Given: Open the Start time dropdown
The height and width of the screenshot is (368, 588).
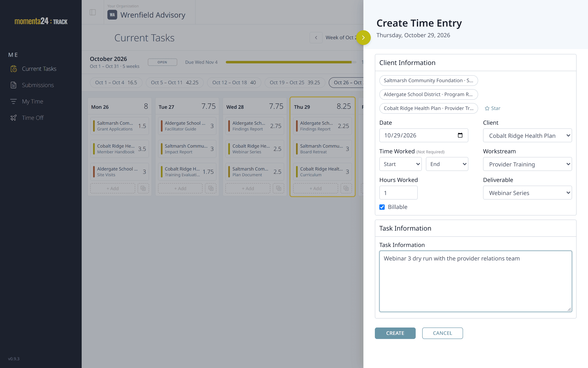Looking at the screenshot, I should coord(400,164).
